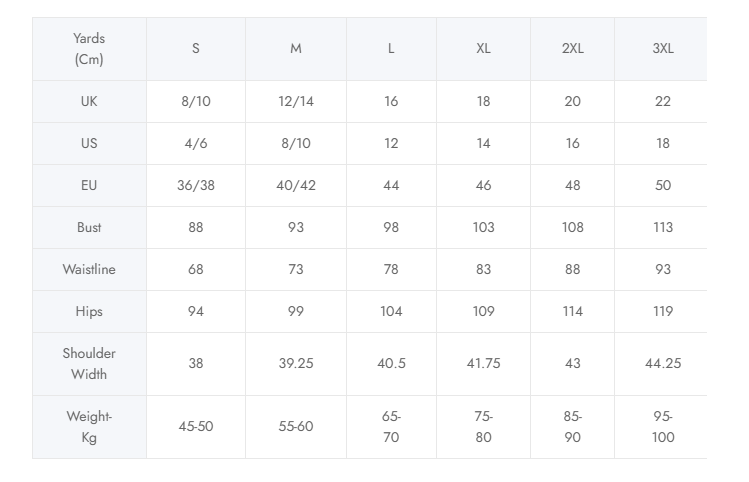Click the "Yards (Cm)" header cell
The width and height of the screenshot is (749, 482).
coord(89,49)
